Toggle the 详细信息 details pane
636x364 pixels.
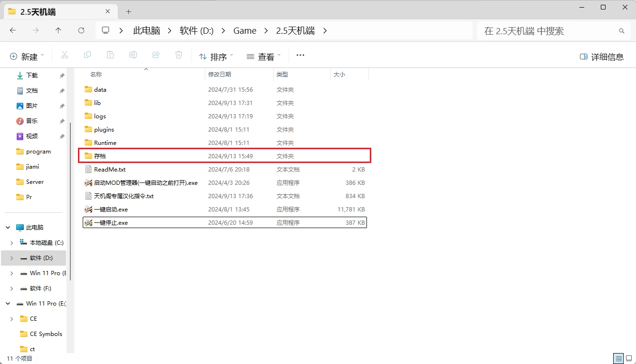click(602, 57)
